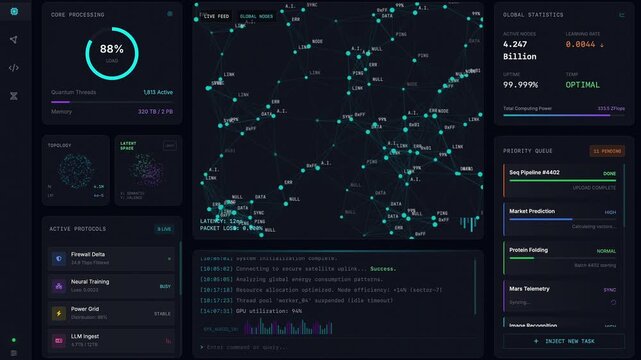
Task: Click the 320 TB / 2 PB memory value
Action: pos(155,112)
